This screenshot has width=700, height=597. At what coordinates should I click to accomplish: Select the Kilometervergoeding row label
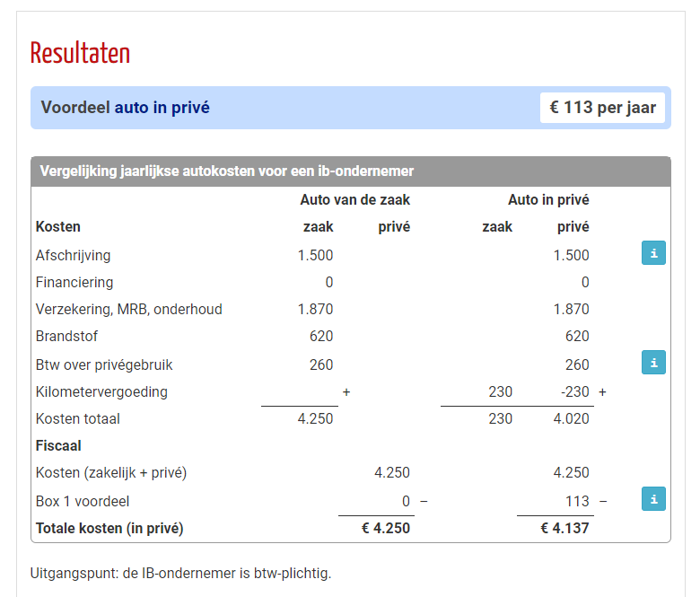(101, 391)
